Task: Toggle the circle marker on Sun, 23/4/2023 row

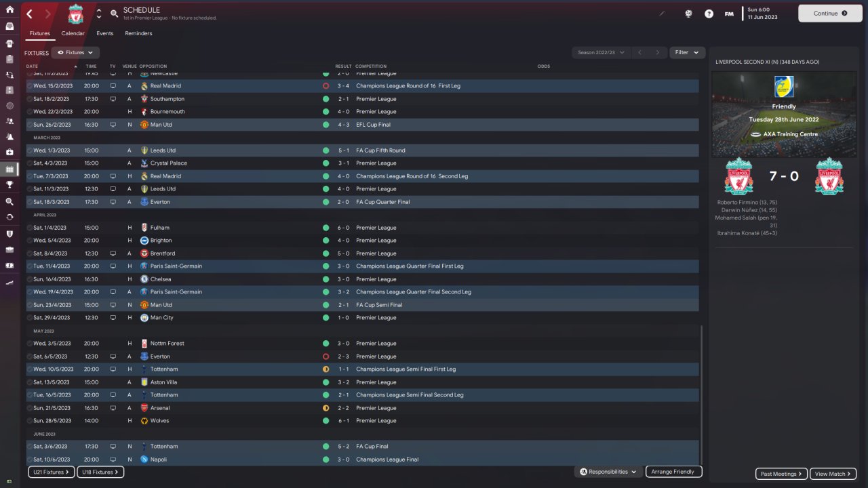Action: [30, 305]
